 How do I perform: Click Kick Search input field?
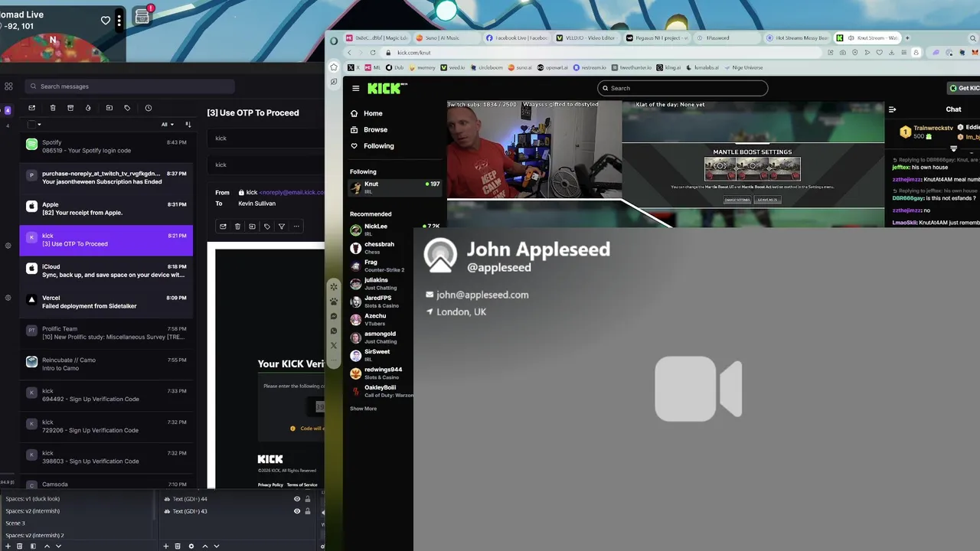pos(683,88)
